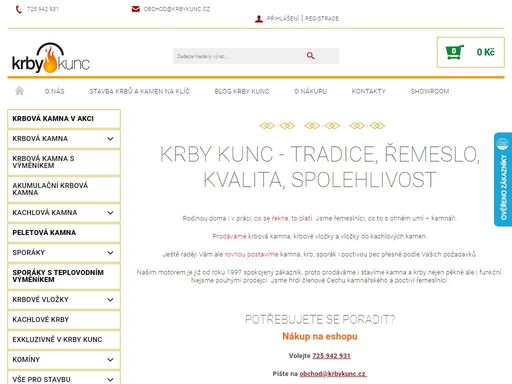Go to homepage via house icon

[x=20, y=91]
